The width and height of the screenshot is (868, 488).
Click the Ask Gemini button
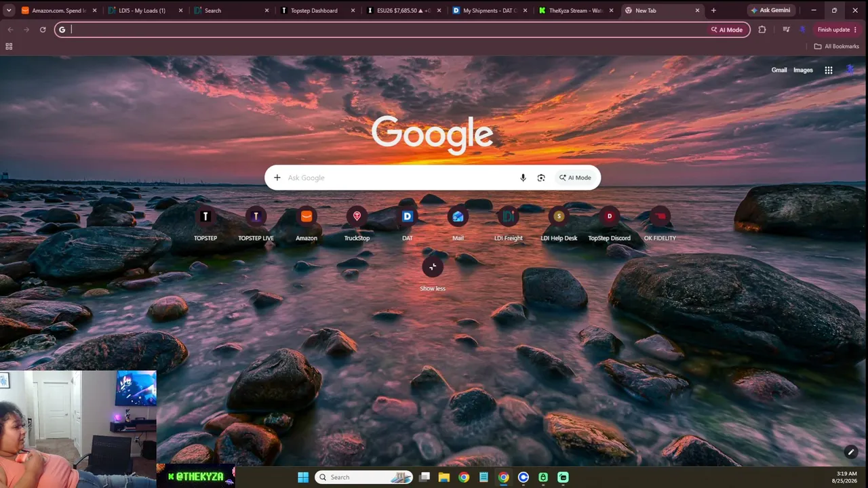[x=770, y=10]
